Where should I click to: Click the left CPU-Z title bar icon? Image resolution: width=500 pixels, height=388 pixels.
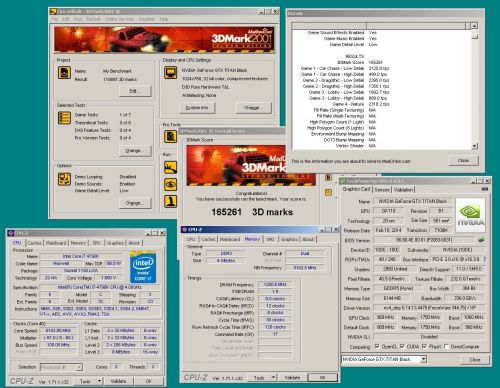pos(10,233)
